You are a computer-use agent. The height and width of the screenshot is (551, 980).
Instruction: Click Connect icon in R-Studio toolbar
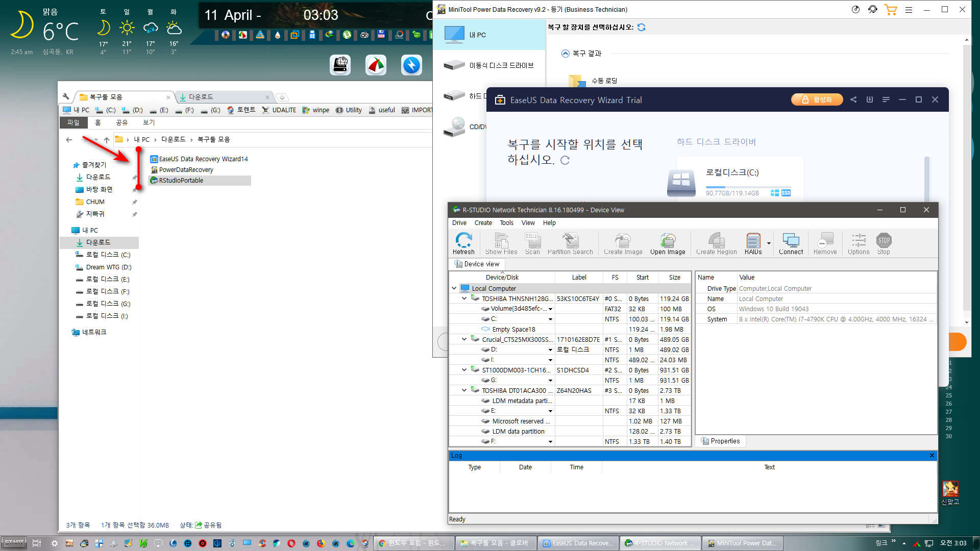tap(791, 243)
